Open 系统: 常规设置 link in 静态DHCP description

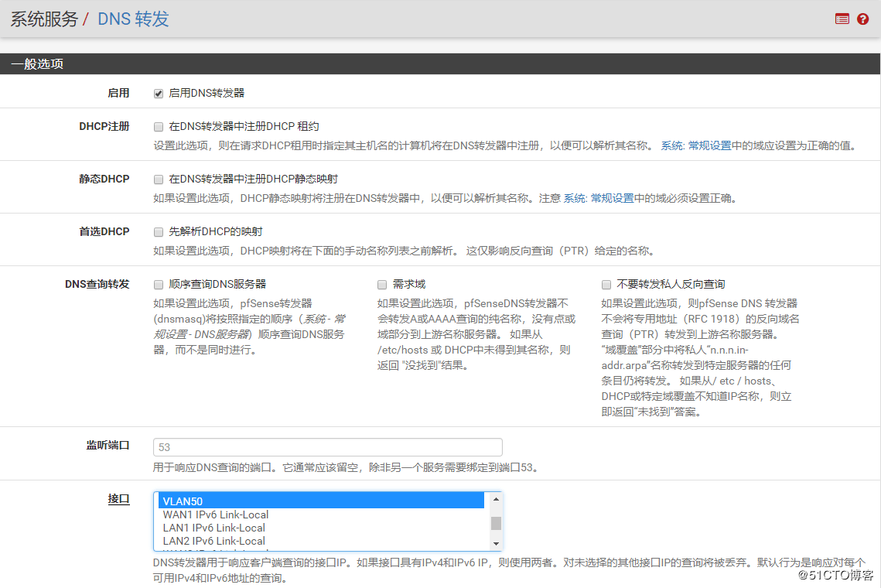click(x=598, y=198)
